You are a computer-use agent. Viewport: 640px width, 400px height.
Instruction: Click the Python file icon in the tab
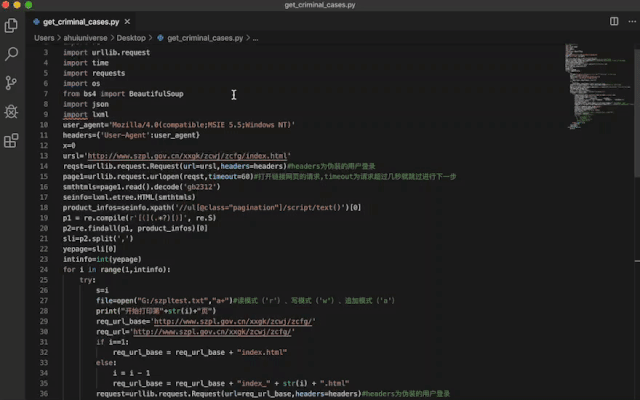tap(37, 21)
